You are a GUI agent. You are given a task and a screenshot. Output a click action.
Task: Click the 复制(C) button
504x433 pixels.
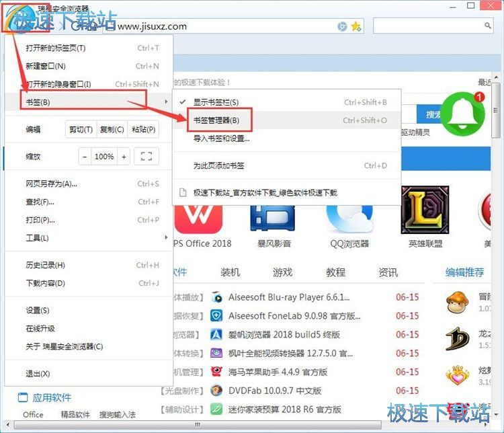click(x=112, y=129)
